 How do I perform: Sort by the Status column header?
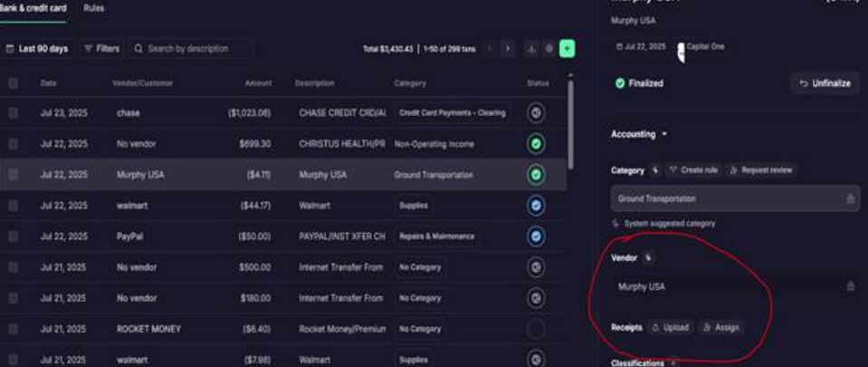point(538,83)
